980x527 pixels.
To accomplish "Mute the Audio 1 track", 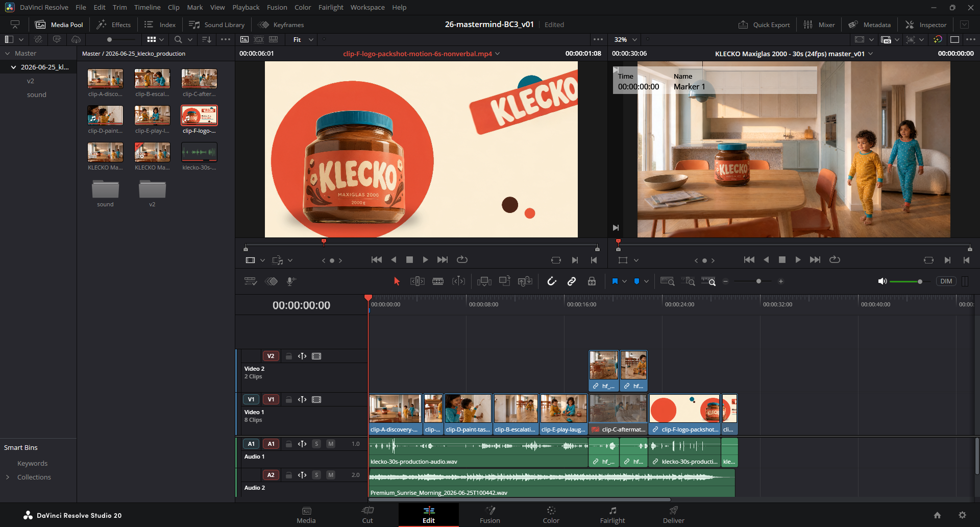I will (x=331, y=444).
